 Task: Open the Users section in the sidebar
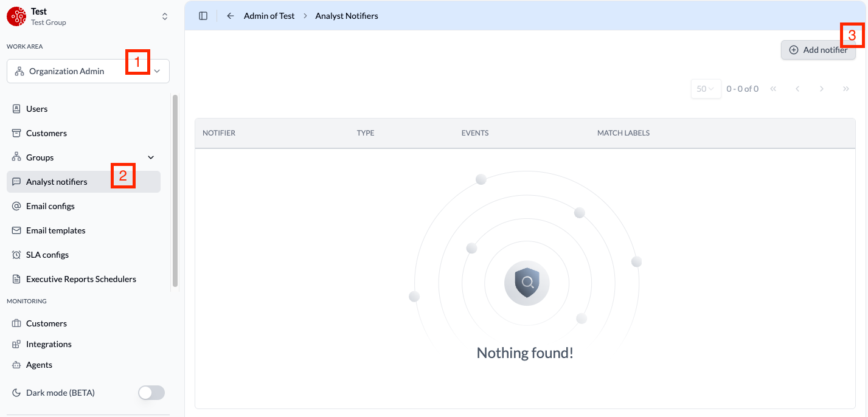36,108
